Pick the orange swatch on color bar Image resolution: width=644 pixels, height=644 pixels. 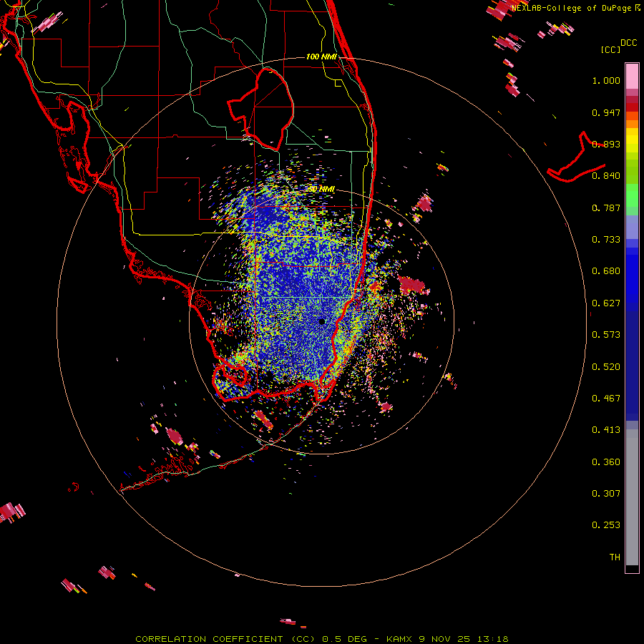pyautogui.click(x=632, y=124)
